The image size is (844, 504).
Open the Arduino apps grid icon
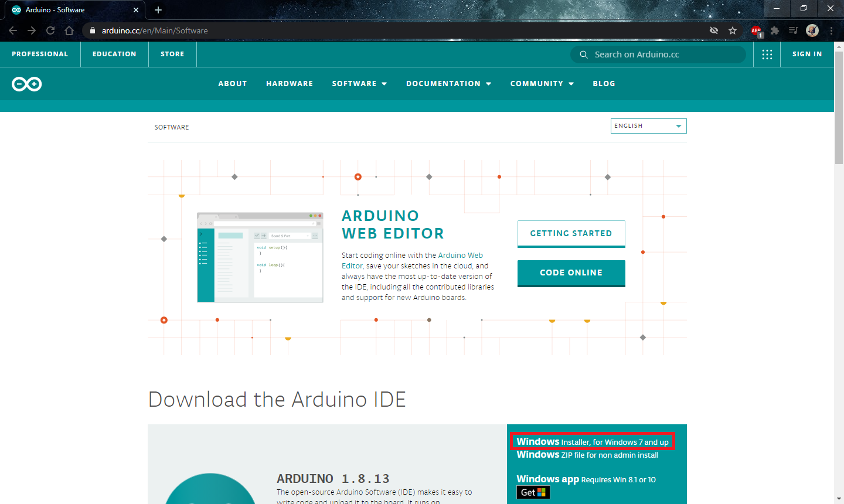click(x=767, y=55)
